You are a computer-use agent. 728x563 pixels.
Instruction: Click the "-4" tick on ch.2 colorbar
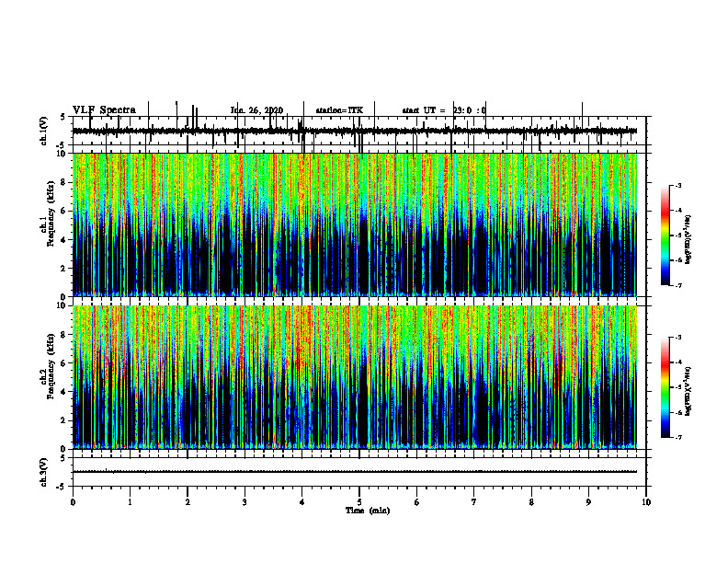[677, 362]
